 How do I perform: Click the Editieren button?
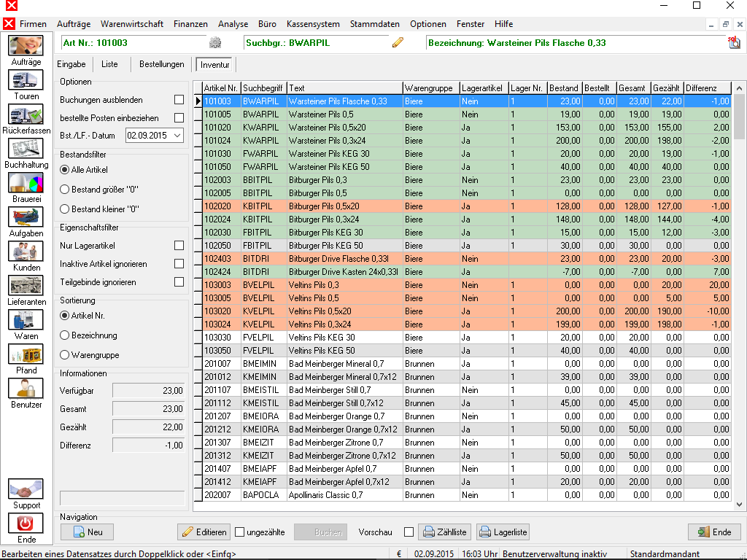click(204, 532)
